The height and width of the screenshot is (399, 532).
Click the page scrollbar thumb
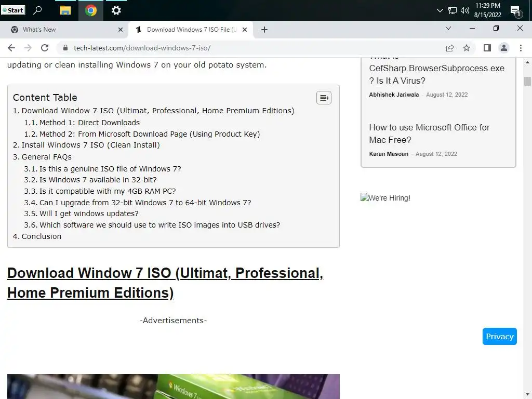(527, 82)
